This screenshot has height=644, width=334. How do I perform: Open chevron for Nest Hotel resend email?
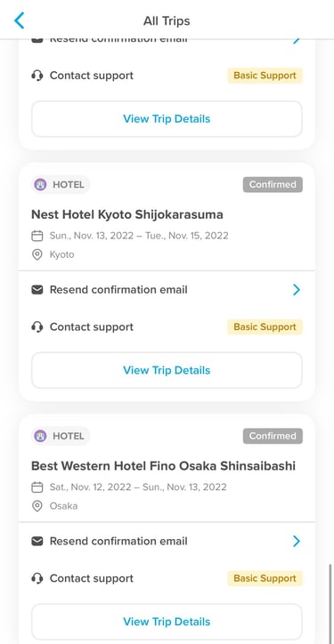click(297, 290)
